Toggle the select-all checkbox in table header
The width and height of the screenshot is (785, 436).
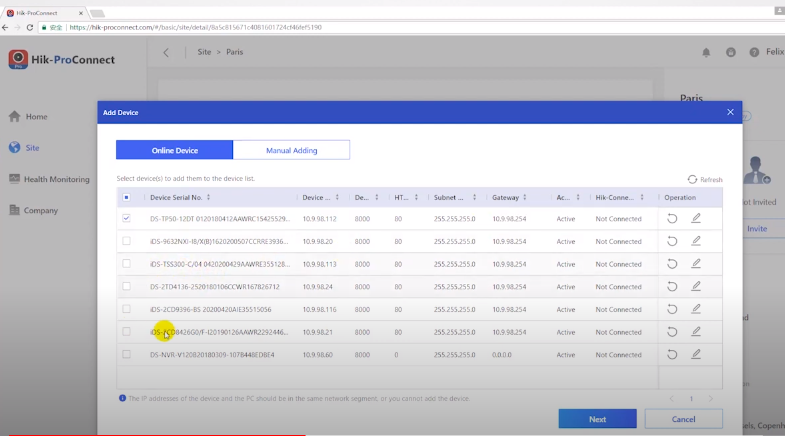pyautogui.click(x=126, y=197)
